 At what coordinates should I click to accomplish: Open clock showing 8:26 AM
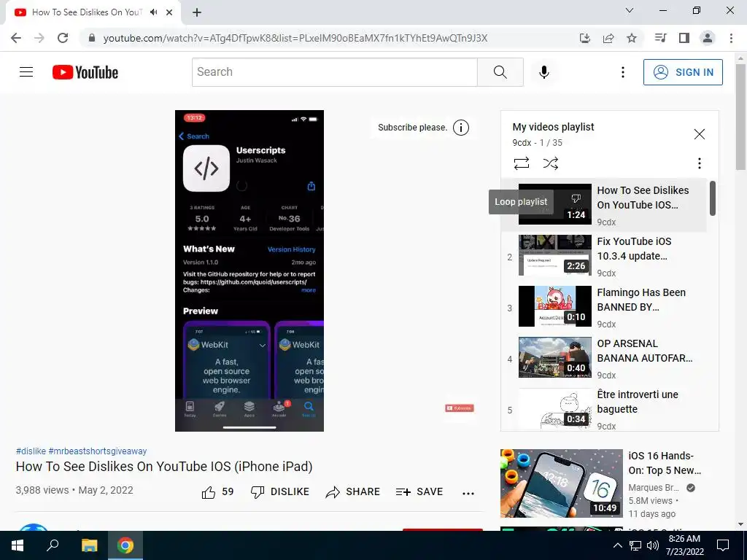(684, 545)
